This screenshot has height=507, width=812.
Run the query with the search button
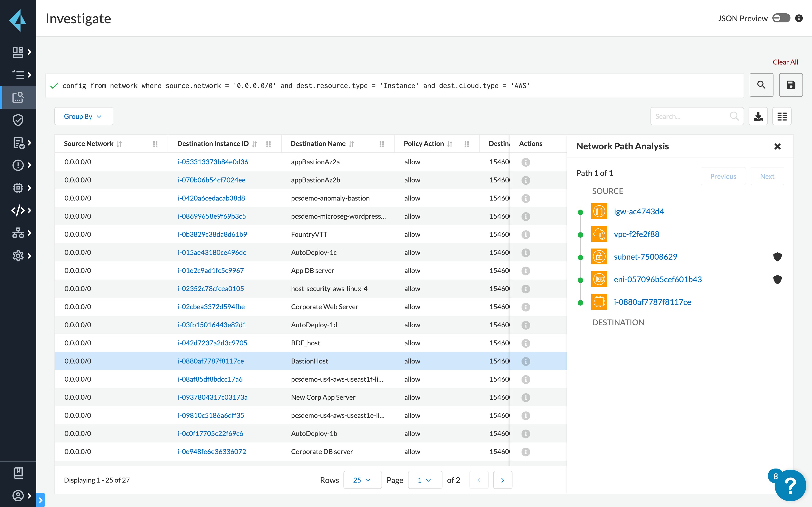[761, 85]
